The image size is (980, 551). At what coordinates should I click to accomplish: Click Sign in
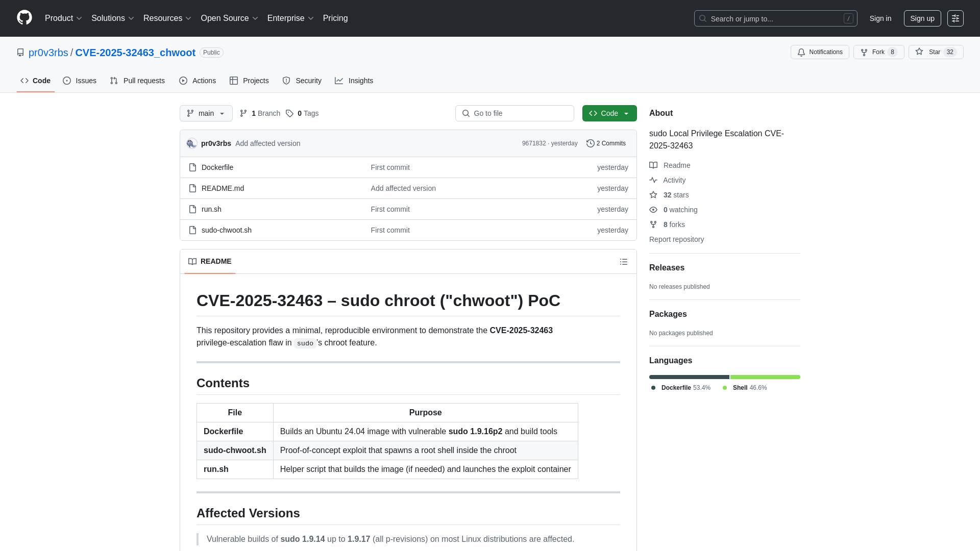(x=880, y=18)
